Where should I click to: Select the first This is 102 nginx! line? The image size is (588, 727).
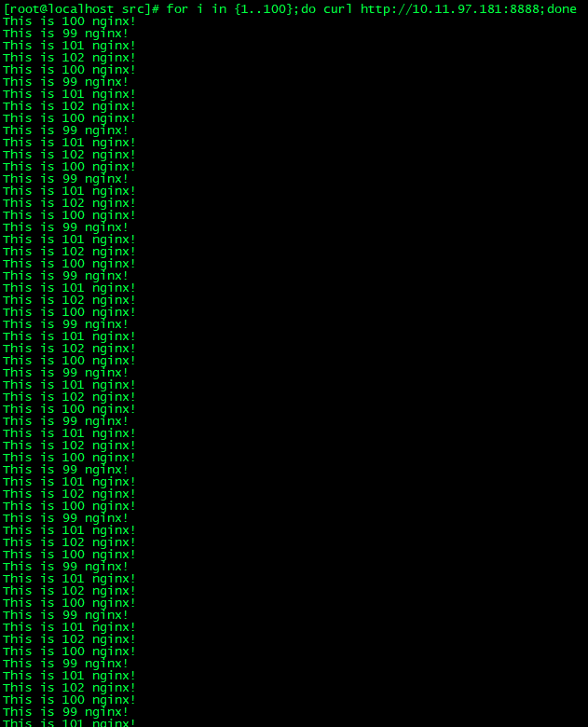[x=69, y=58]
